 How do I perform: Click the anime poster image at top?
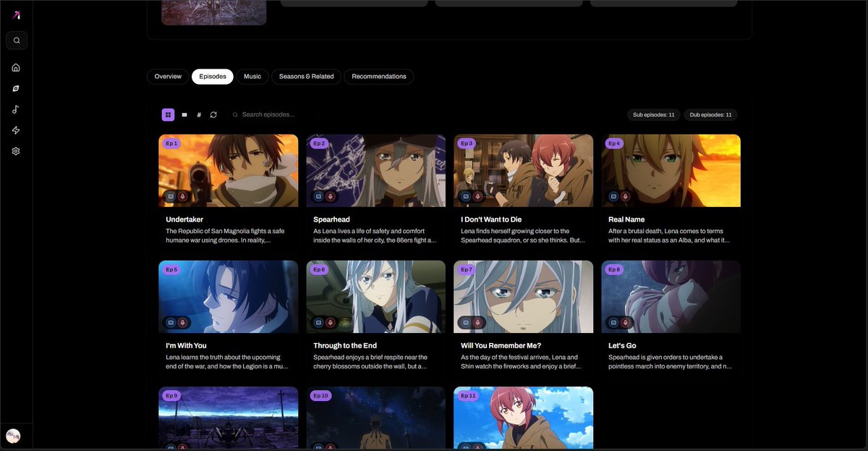pos(213,12)
